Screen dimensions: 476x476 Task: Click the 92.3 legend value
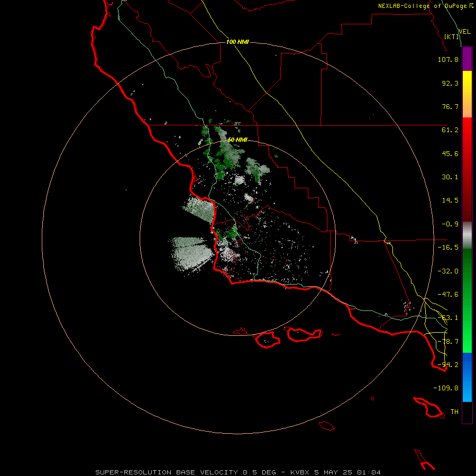coord(450,83)
